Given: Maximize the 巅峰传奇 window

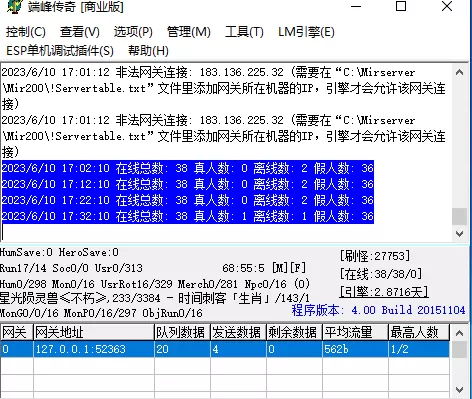Looking at the screenshot, I should [x=401, y=6].
